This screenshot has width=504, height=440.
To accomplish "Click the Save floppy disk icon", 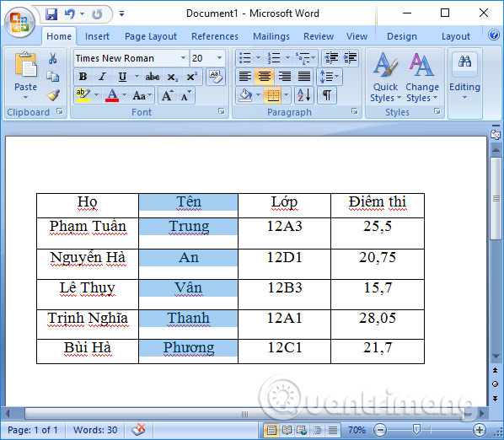I will (51, 14).
